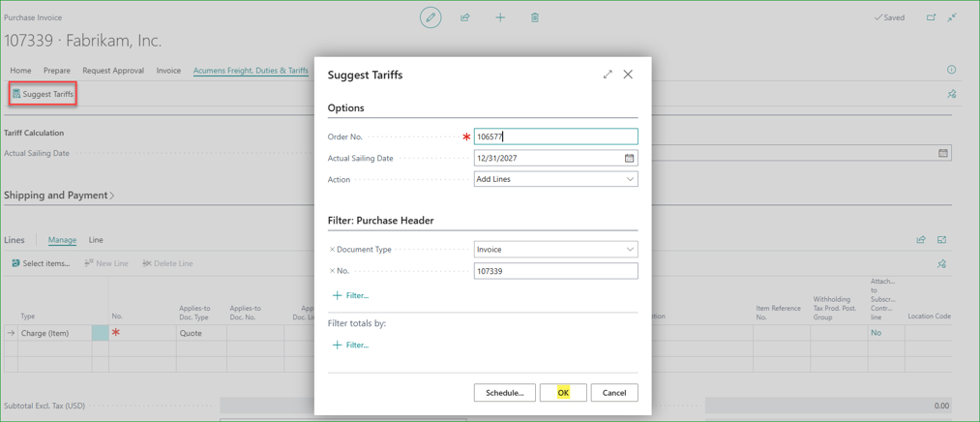The width and height of the screenshot is (980, 422).
Task: Switch to Line tab in Lines
Action: (96, 239)
